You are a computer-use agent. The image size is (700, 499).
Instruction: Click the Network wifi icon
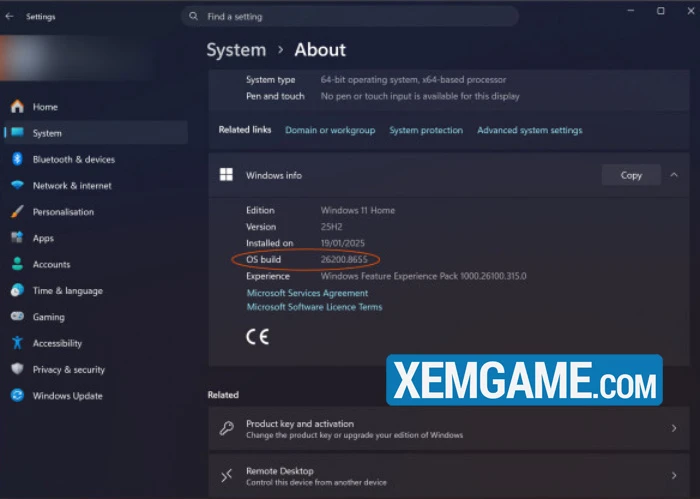pos(17,185)
